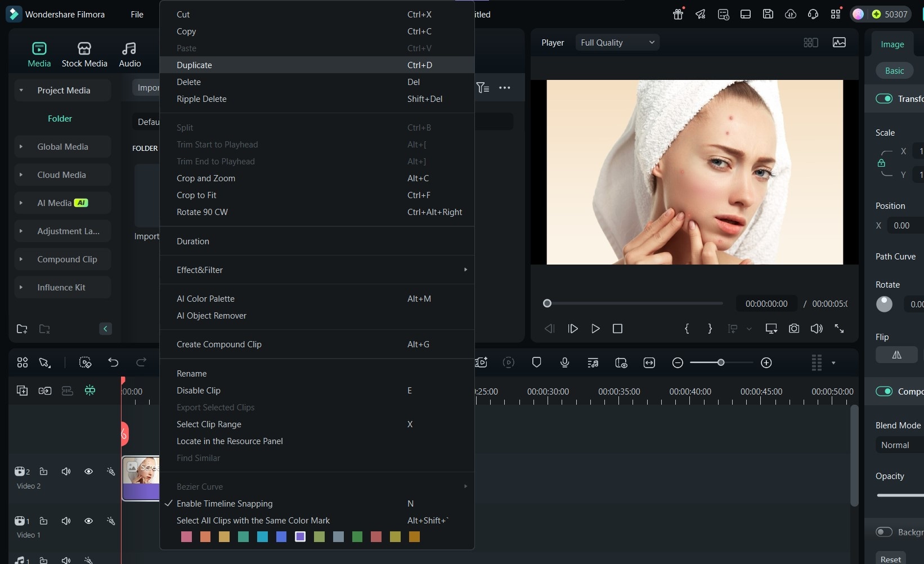924x564 pixels.
Task: Click the voiceover microphone icon
Action: (x=565, y=362)
